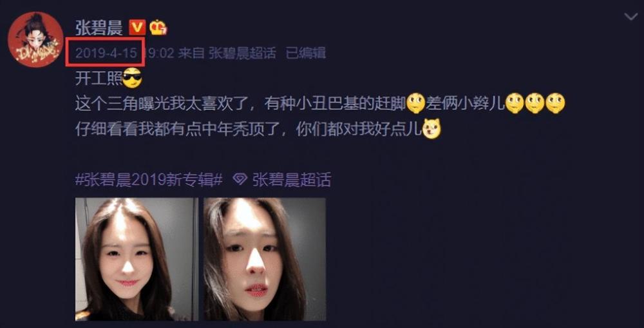
Task: Click the last emoji after 小辫儿
Action: (x=555, y=103)
